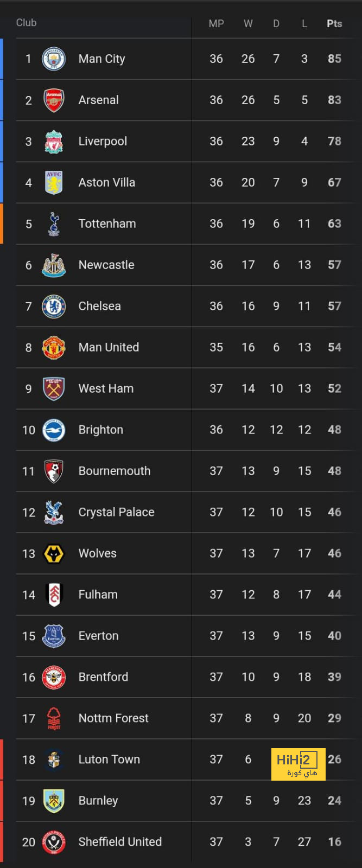
Task: Sort table by the Pts column header
Action: point(334,23)
